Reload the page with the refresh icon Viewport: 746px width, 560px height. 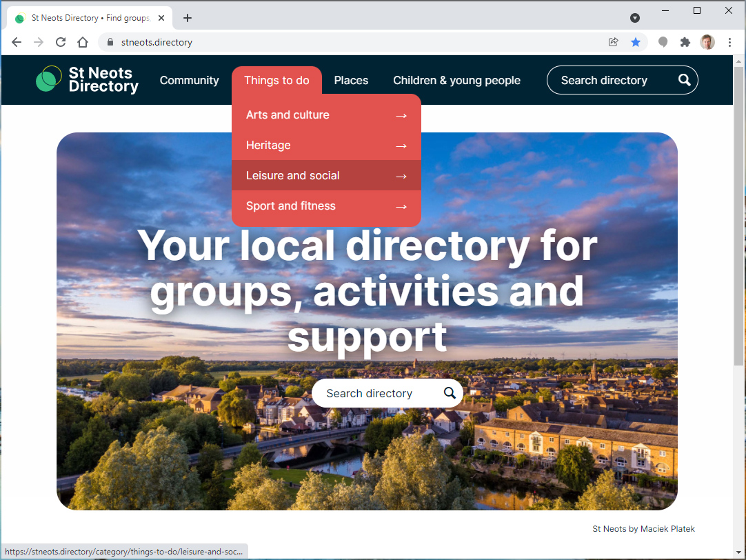point(61,42)
